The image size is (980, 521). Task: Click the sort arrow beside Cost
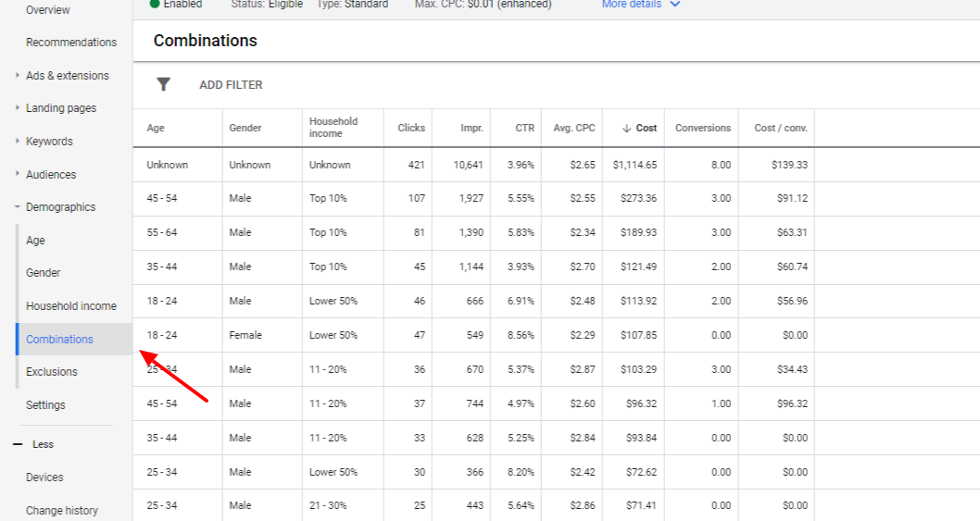pos(627,128)
